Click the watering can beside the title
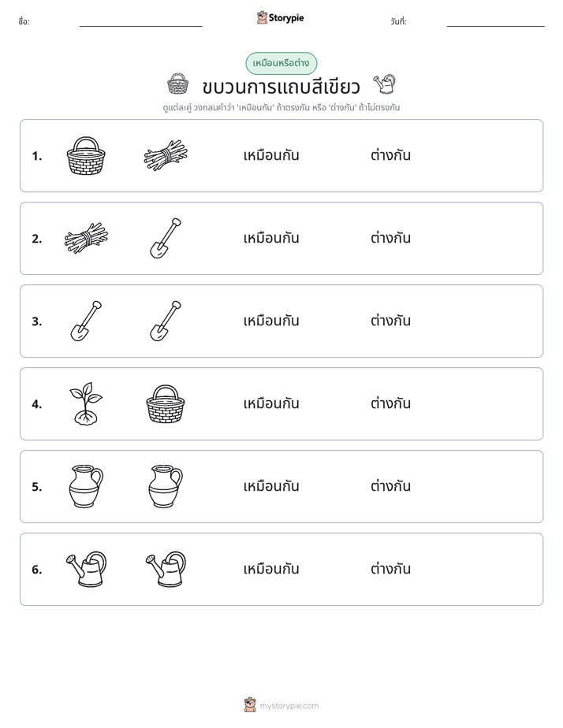Screen dimensions: 563x728 click(385, 84)
